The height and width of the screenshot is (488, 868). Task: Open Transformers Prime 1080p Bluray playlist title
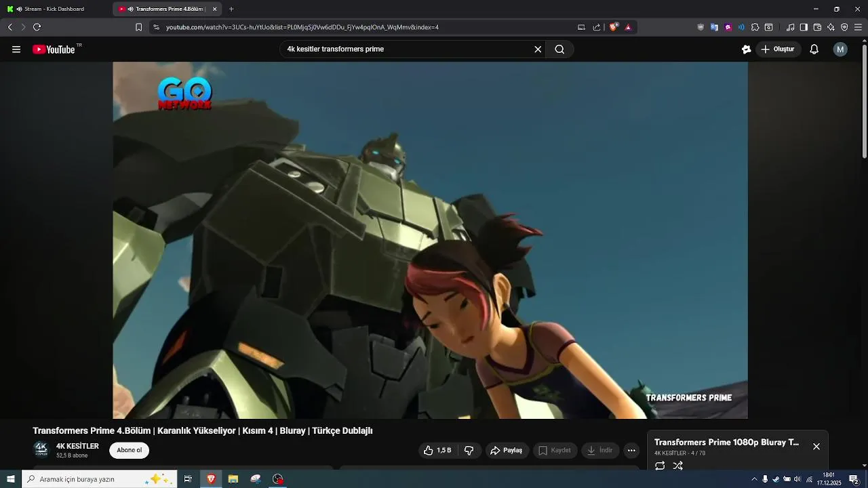pyautogui.click(x=726, y=442)
